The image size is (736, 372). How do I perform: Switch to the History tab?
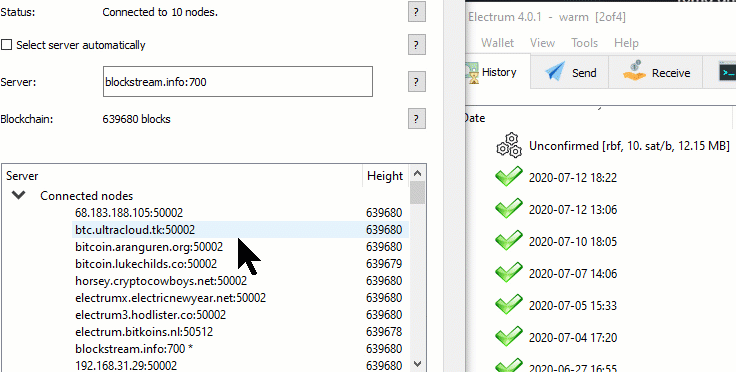(x=498, y=72)
